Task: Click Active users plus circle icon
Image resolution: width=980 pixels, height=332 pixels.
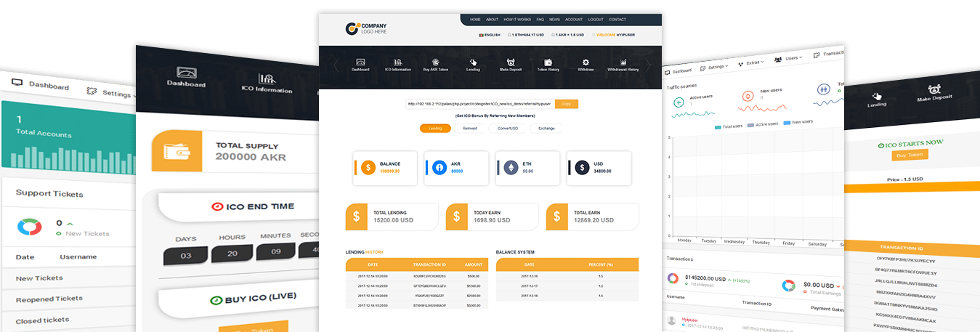Action: (679, 102)
